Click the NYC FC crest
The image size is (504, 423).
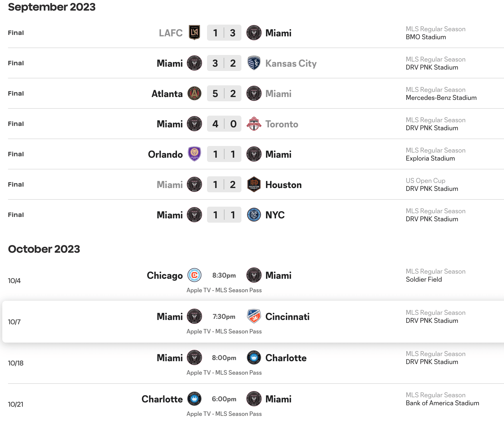(254, 215)
